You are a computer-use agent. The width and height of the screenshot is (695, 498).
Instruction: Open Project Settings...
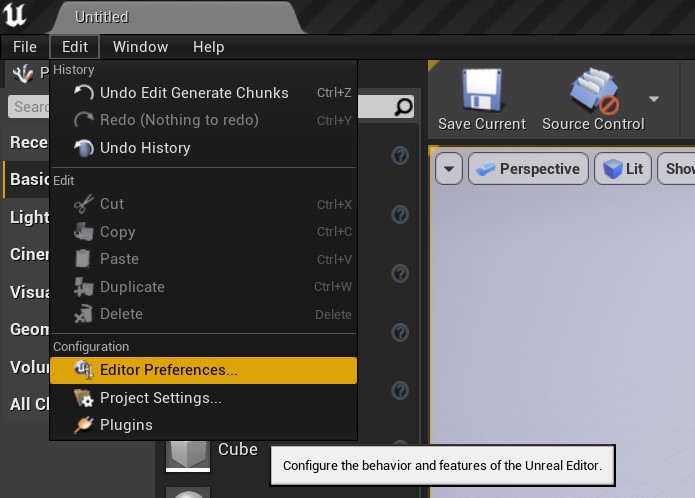click(203, 398)
